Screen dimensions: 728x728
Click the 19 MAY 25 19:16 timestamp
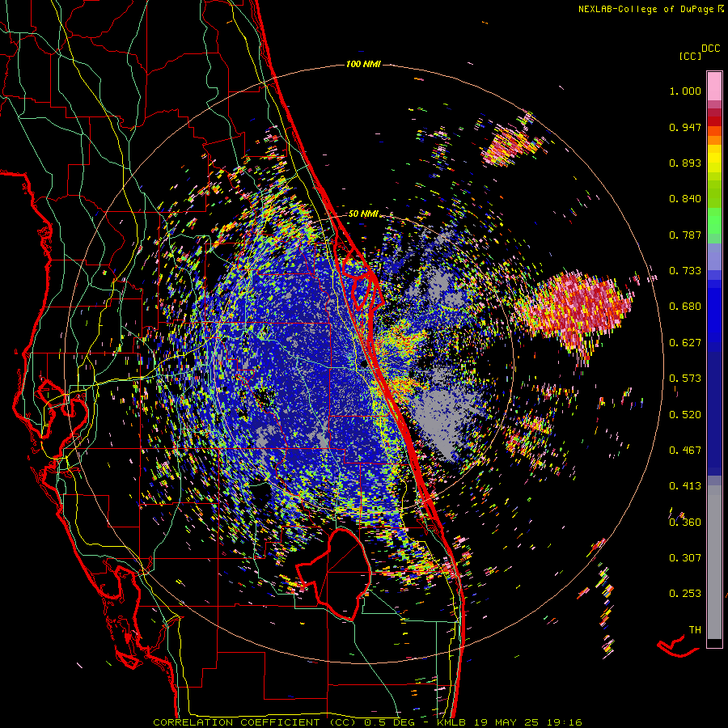(x=529, y=722)
